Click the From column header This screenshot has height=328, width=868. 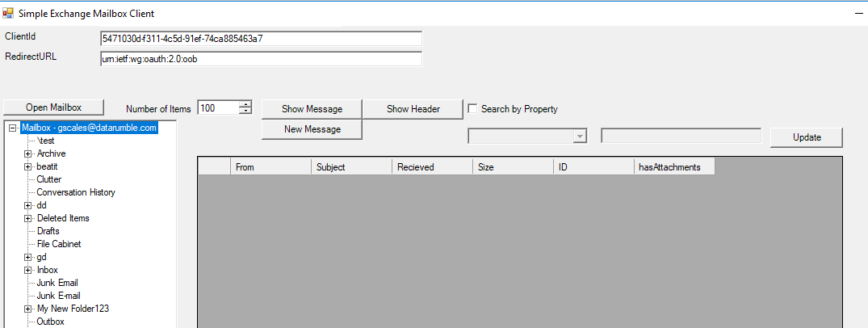point(270,166)
